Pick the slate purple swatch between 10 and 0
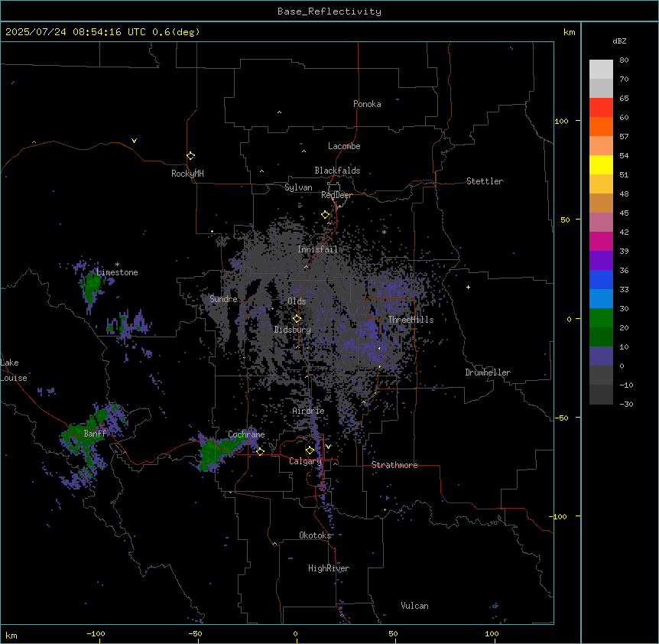The width and height of the screenshot is (659, 644). coord(601,356)
